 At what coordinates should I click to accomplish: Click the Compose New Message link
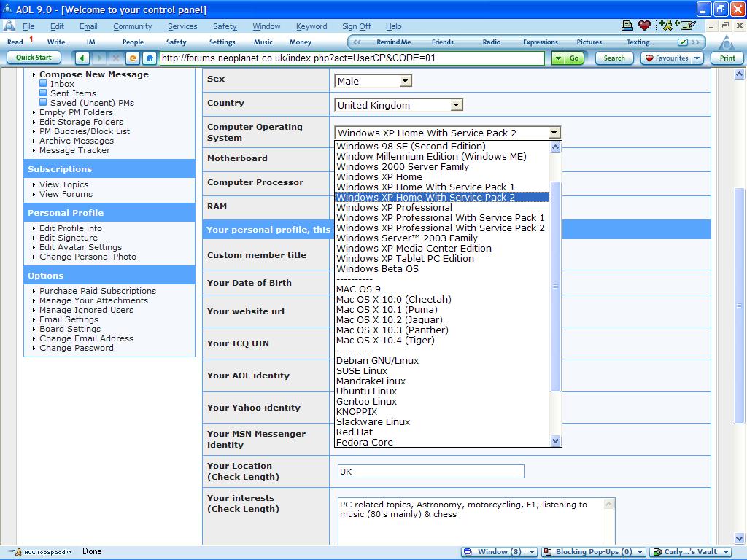(94, 74)
